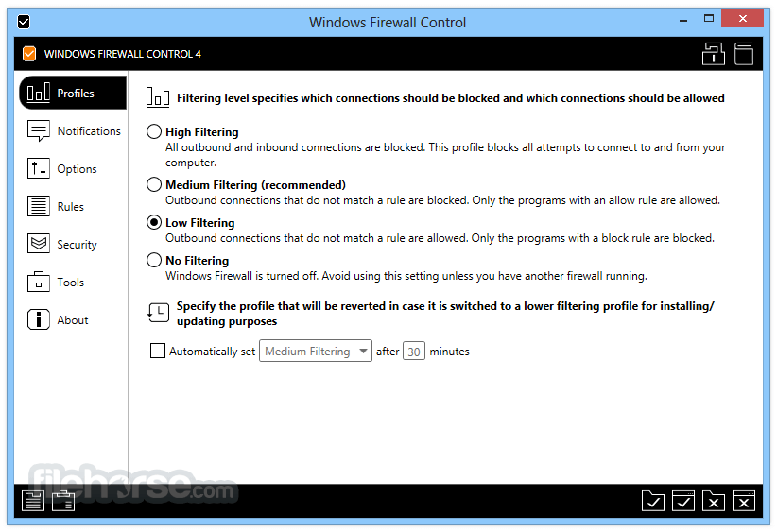Open the Notifications section icon

pyautogui.click(x=38, y=130)
